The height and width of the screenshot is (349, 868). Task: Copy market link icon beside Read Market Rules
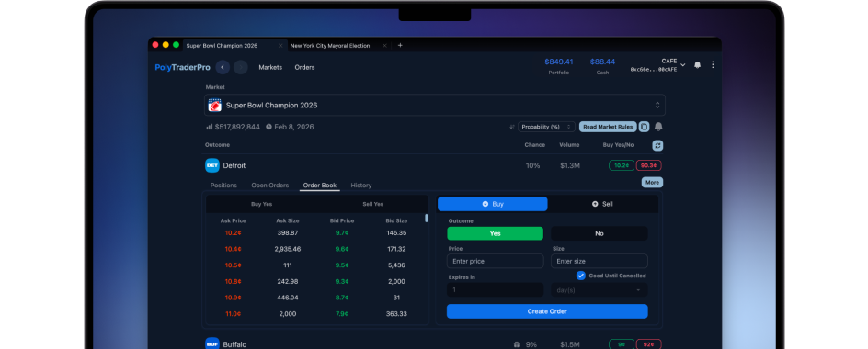point(644,127)
